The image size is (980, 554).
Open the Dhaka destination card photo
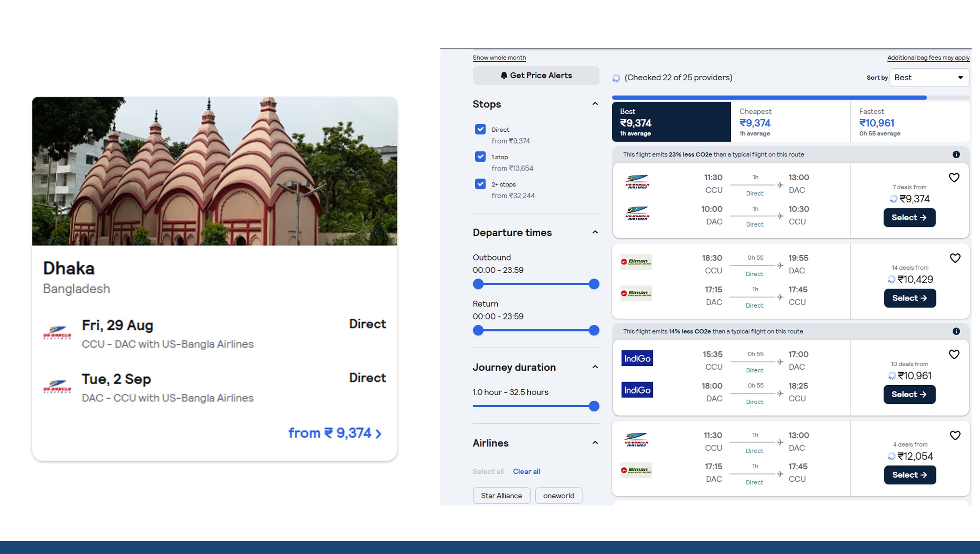215,171
